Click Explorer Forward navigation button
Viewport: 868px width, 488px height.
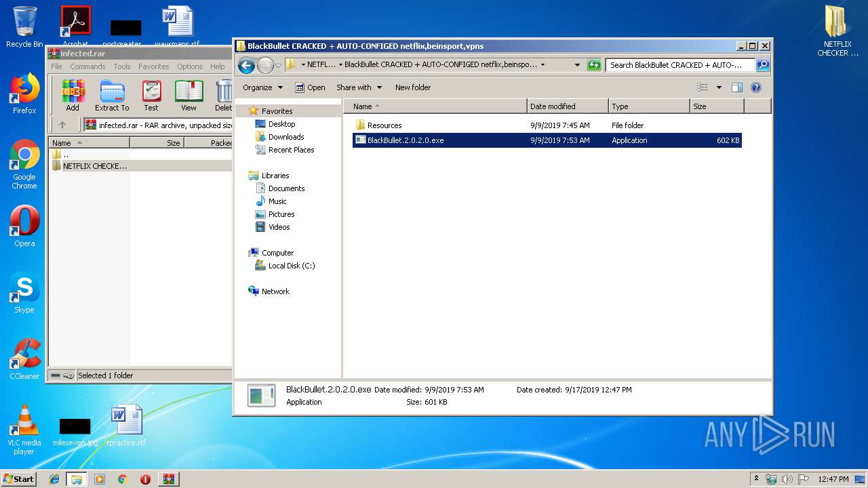click(265, 65)
